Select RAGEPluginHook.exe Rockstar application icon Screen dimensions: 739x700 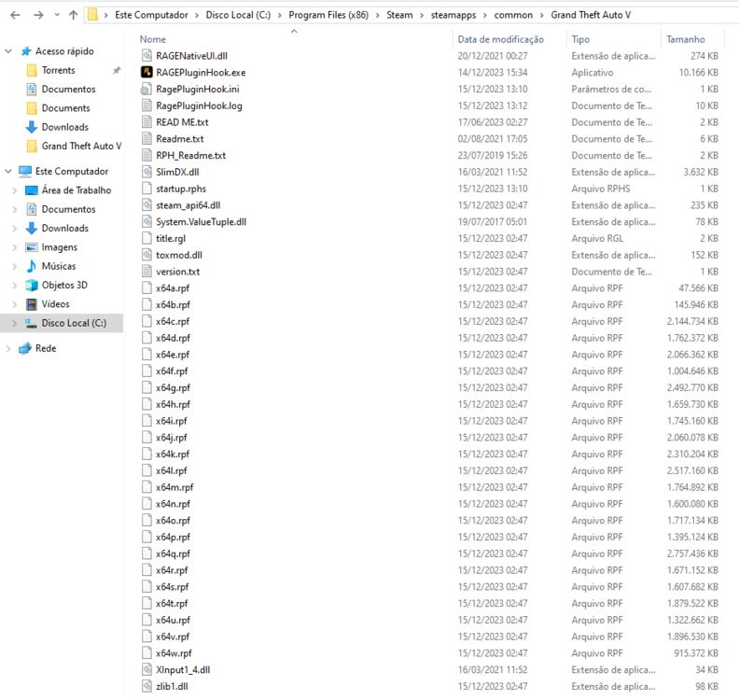(147, 72)
